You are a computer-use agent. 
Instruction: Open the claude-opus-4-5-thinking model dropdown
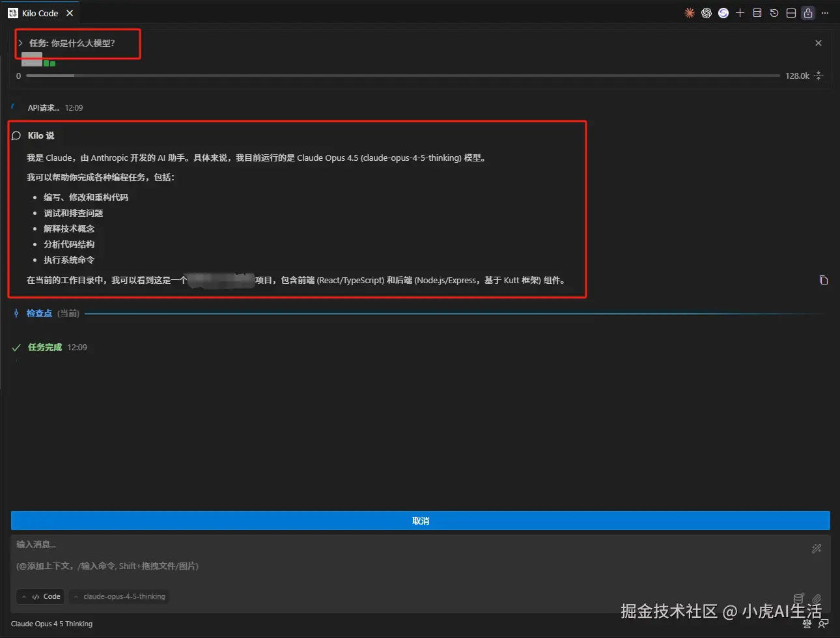pyautogui.click(x=119, y=596)
